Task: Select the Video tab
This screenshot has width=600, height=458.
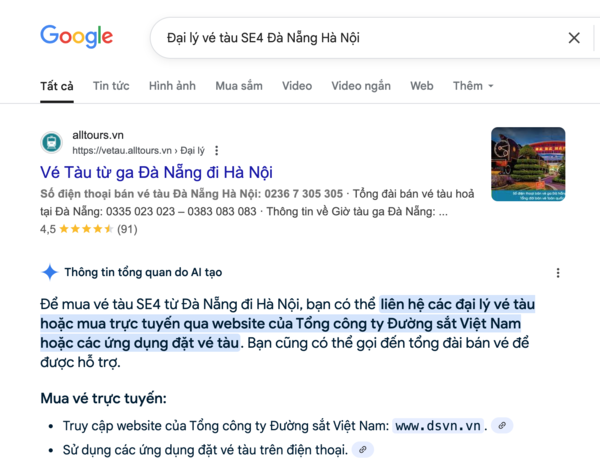Action: point(297,86)
